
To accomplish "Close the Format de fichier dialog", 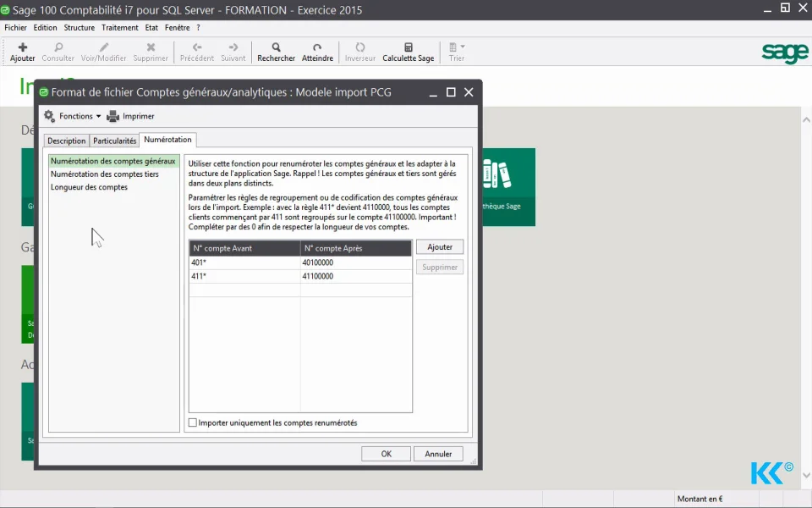I will pos(469,92).
